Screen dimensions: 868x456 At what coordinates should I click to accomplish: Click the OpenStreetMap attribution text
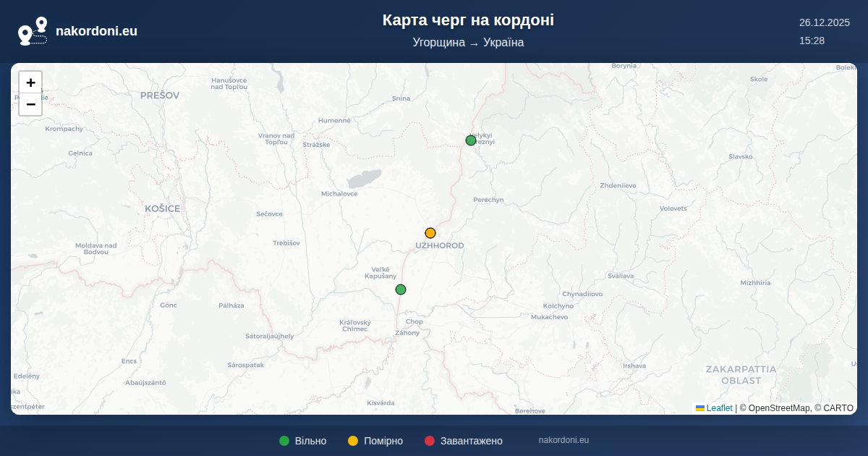778,408
